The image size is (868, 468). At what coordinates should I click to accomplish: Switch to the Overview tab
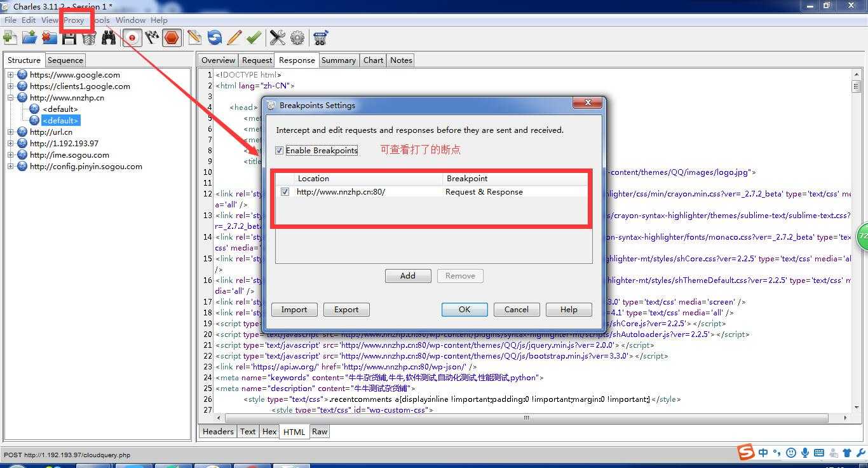point(218,60)
